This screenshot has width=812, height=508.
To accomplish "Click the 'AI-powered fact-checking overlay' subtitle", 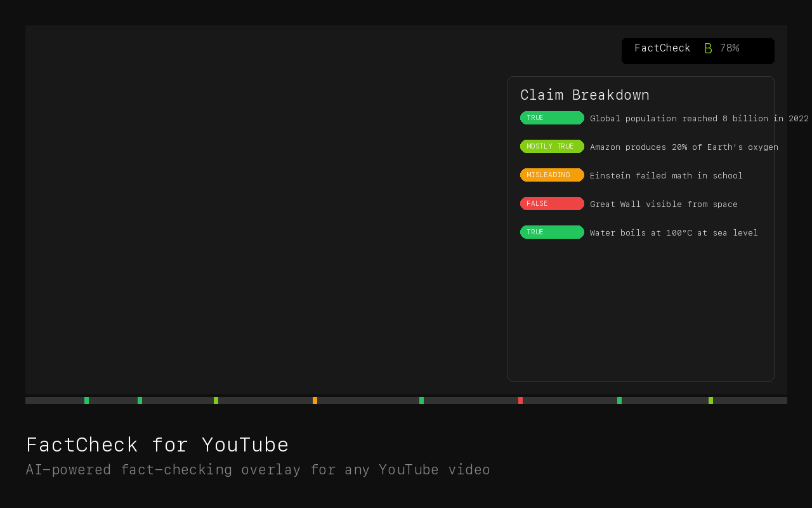I will 258,469.
